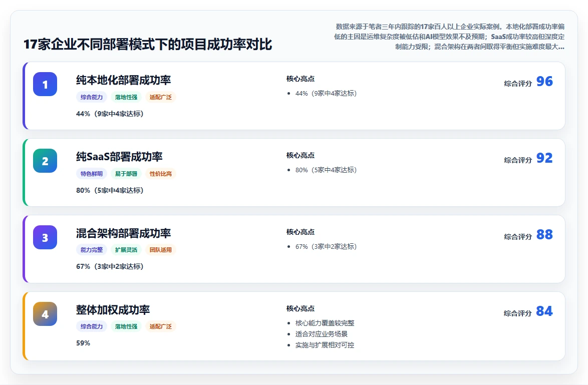The image size is (588, 385).
Task: Click the number 2 rank badge
Action: click(x=45, y=161)
